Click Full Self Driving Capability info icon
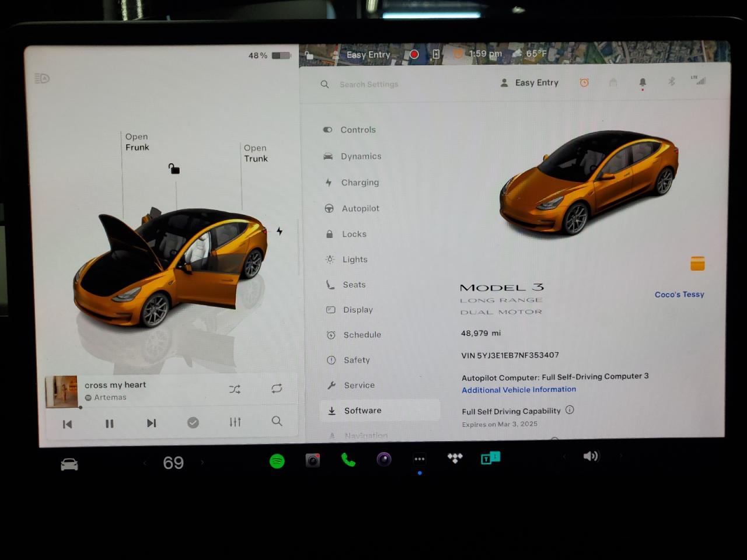 [x=570, y=409]
